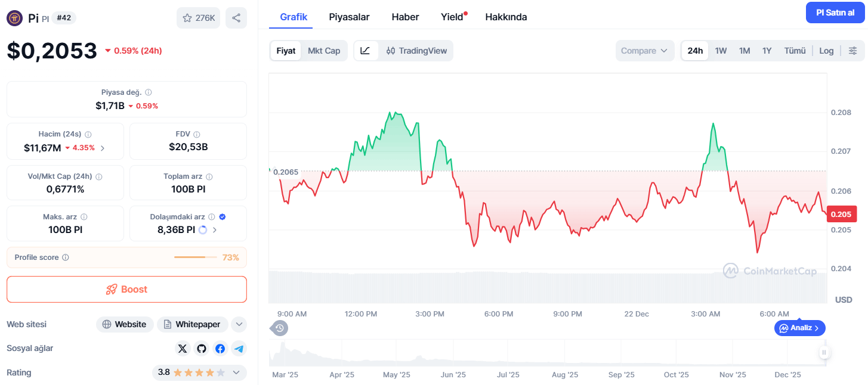868x385 pixels.
Task: Toggle Log scale on chart
Action: [x=826, y=51]
